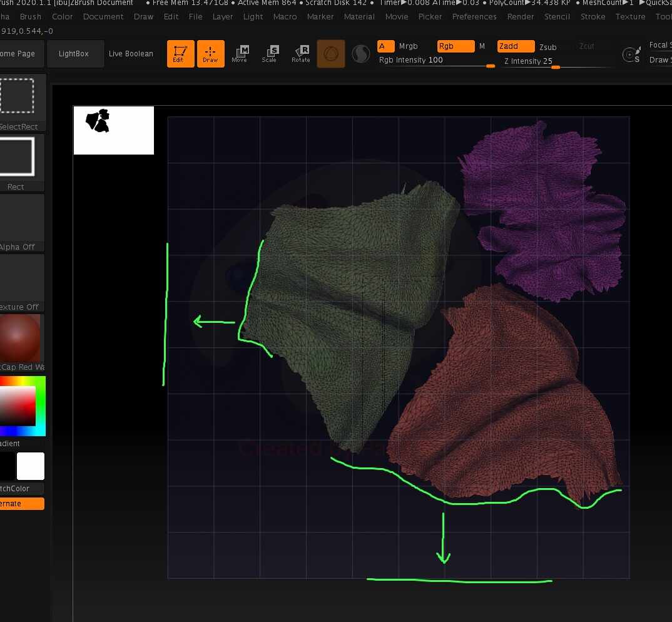Viewport: 672px width, 622px height.
Task: Click the focal shift S icon
Action: [x=631, y=55]
